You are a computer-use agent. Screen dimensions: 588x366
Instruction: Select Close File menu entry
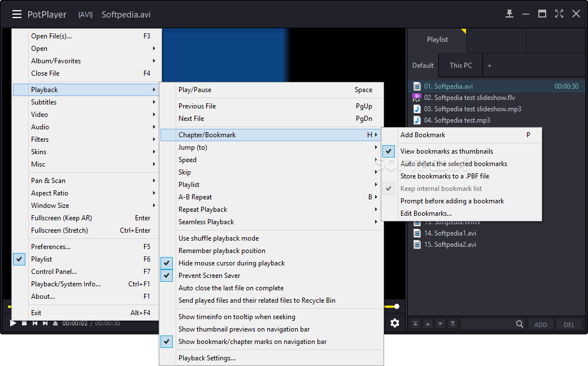86,73
